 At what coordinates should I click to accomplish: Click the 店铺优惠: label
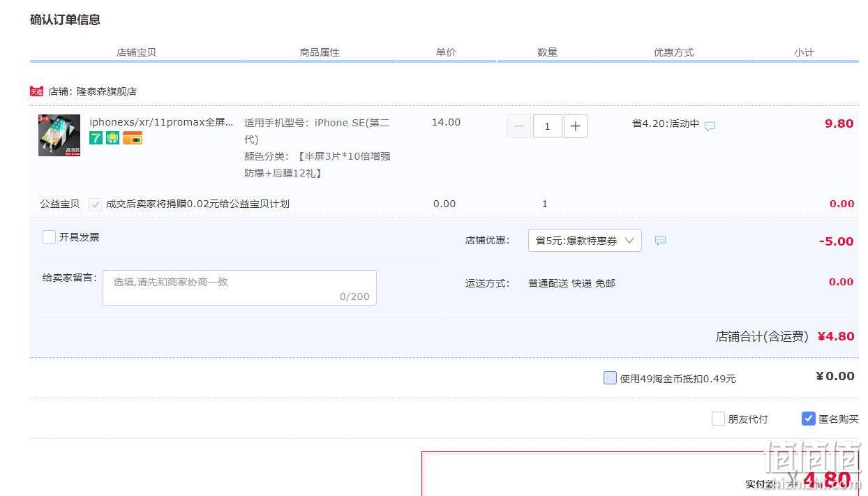click(x=487, y=240)
